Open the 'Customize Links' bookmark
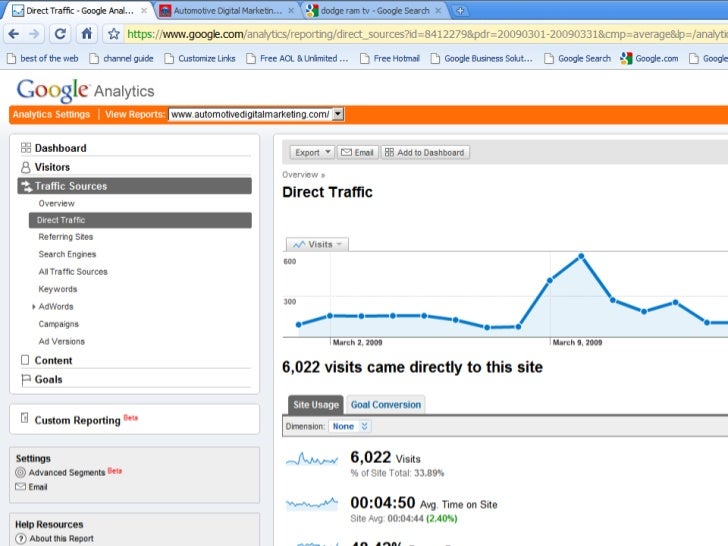Screen dimensions: 728x546 click(201, 58)
